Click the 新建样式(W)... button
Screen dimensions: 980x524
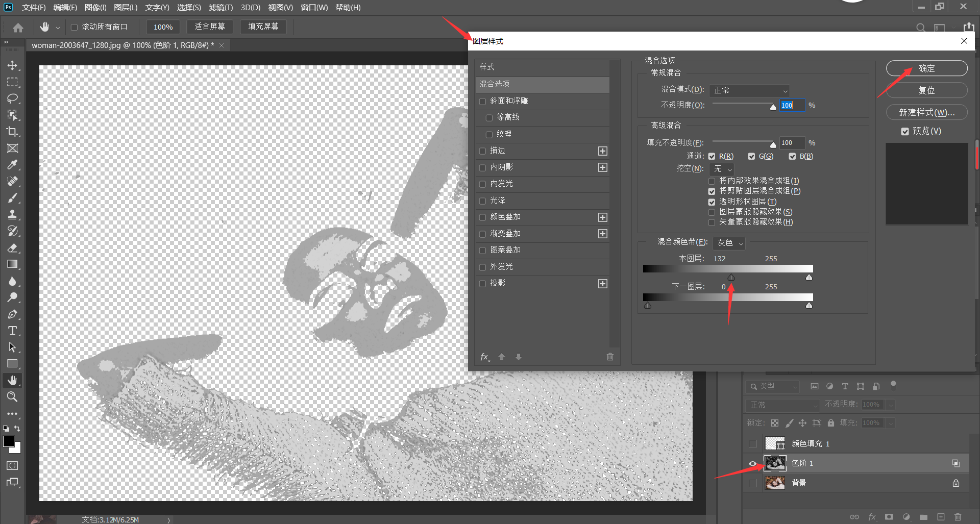(927, 112)
